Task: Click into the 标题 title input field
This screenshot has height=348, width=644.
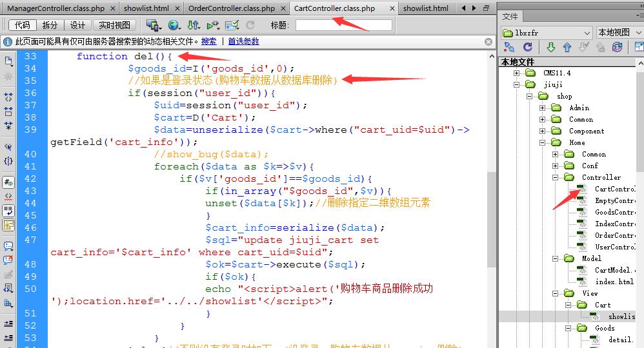Action: [x=344, y=25]
